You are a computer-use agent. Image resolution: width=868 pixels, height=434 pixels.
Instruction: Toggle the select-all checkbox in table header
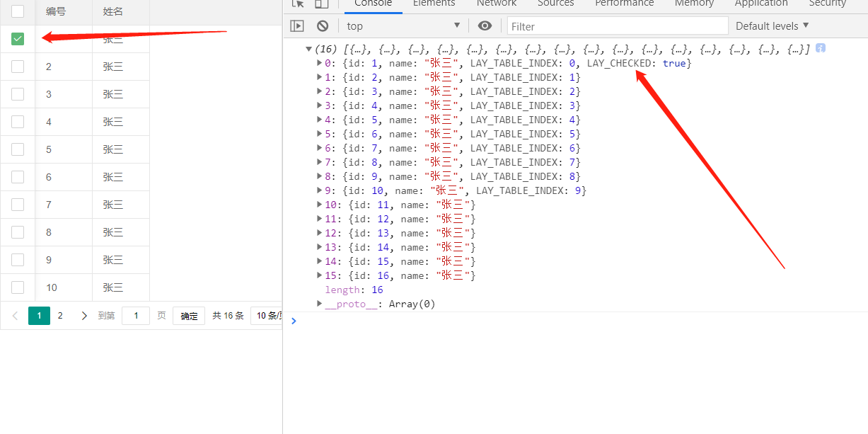pos(18,11)
